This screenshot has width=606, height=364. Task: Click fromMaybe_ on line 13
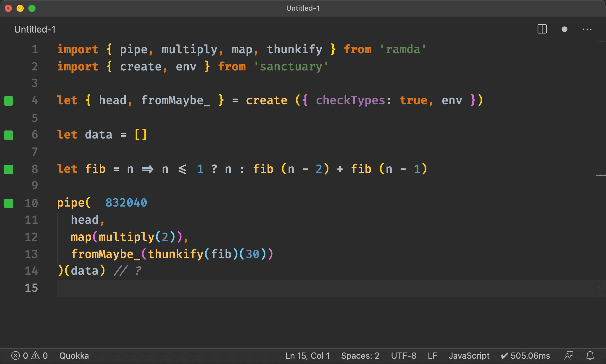[x=106, y=254]
